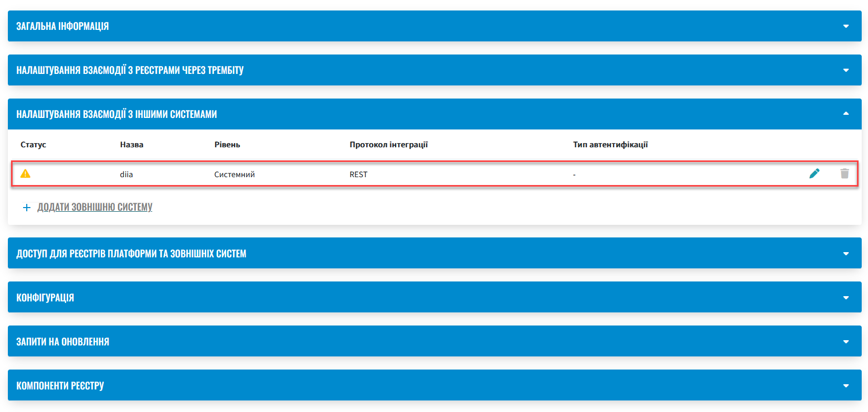Select the dash under Тип автентифікації

pos(575,175)
